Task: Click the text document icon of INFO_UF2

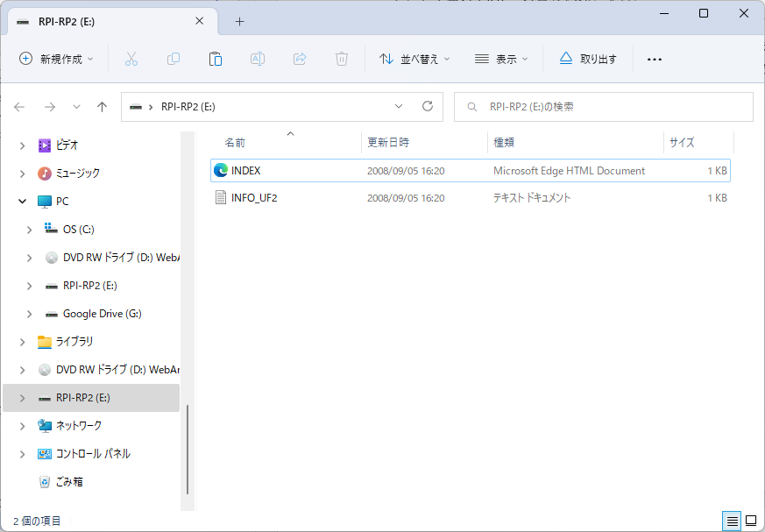Action: [x=221, y=198]
